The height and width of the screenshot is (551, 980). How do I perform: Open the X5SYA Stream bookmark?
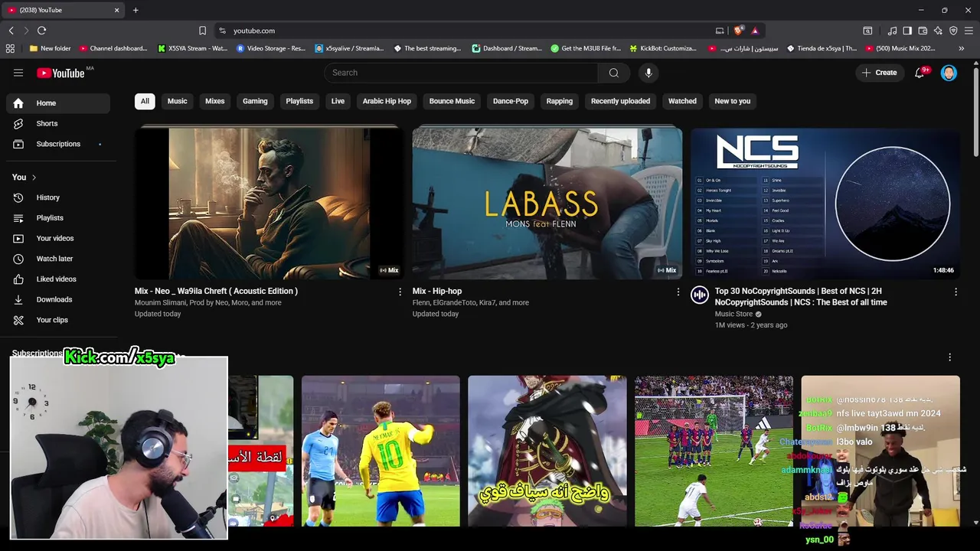pos(192,48)
